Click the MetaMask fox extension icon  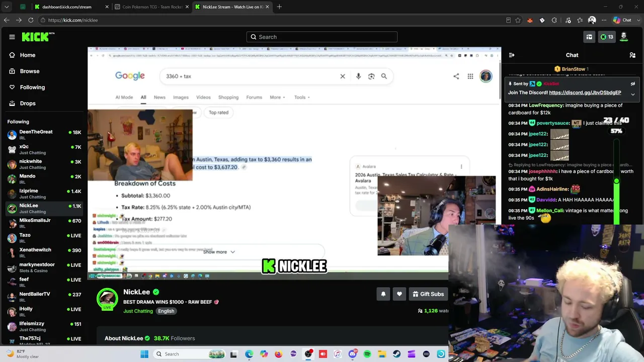tap(530, 20)
